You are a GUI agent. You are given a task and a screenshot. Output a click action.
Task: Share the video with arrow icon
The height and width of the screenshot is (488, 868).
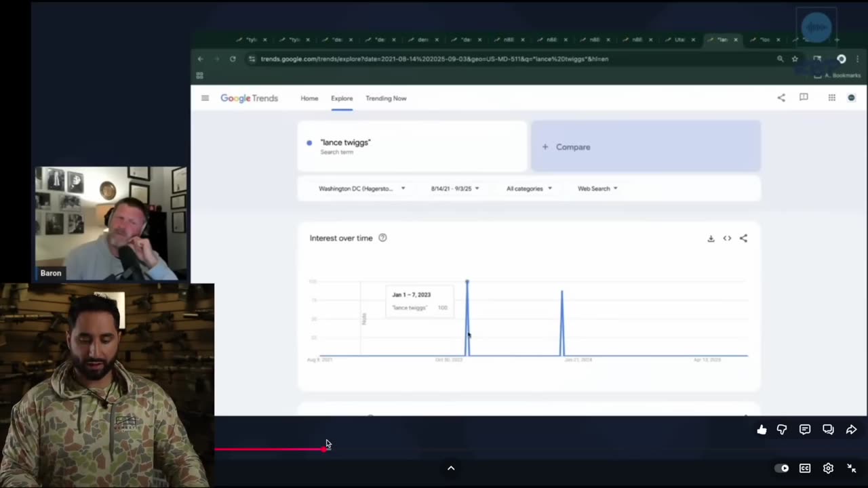click(851, 430)
